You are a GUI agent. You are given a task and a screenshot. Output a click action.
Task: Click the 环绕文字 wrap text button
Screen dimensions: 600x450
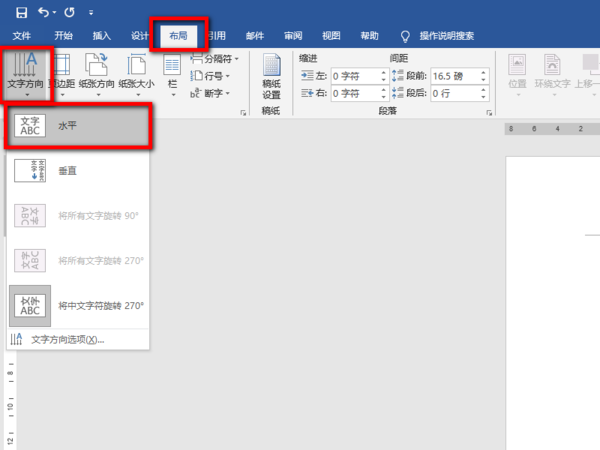[x=553, y=75]
